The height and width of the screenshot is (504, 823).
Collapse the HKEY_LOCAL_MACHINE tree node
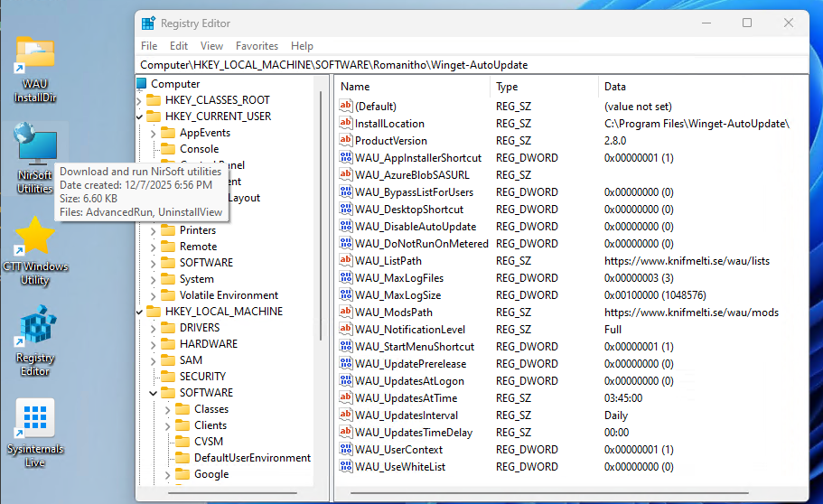139,312
